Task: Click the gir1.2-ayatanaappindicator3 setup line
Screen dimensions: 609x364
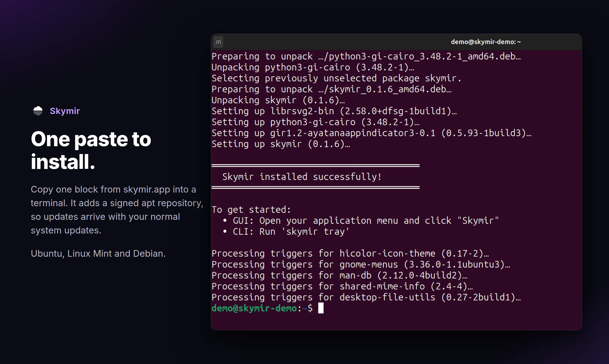Action: [371, 133]
